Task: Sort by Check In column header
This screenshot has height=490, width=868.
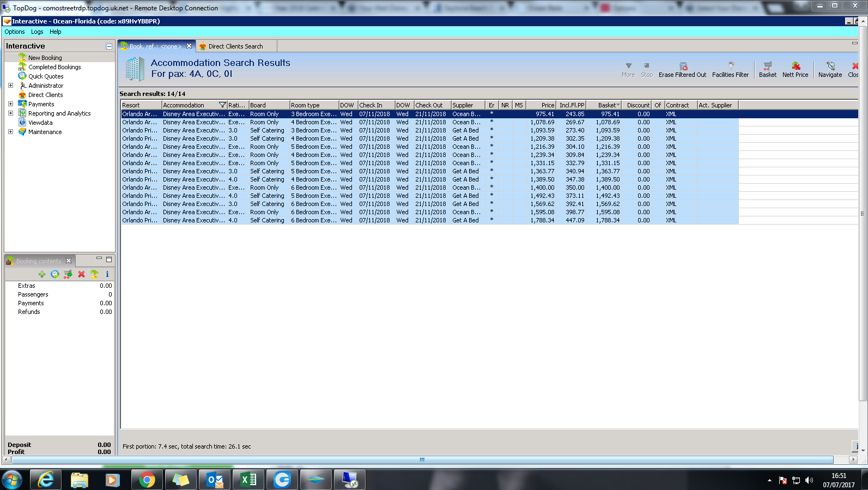Action: point(377,105)
